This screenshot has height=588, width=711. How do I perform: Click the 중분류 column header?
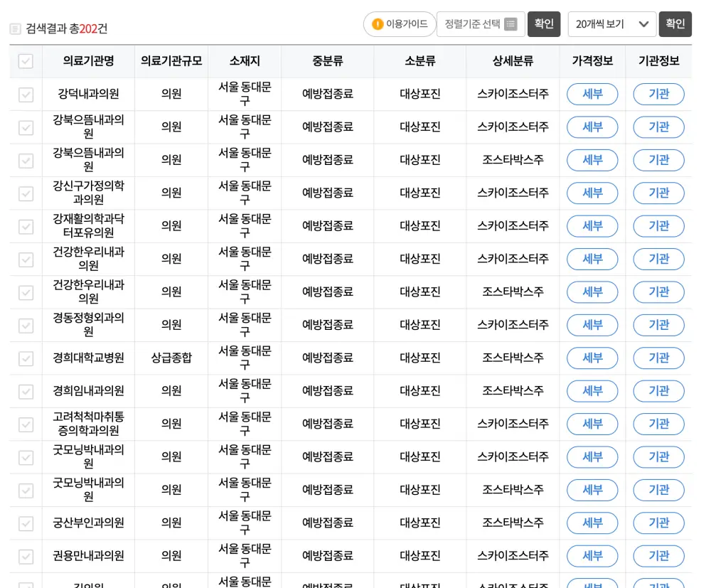327,60
